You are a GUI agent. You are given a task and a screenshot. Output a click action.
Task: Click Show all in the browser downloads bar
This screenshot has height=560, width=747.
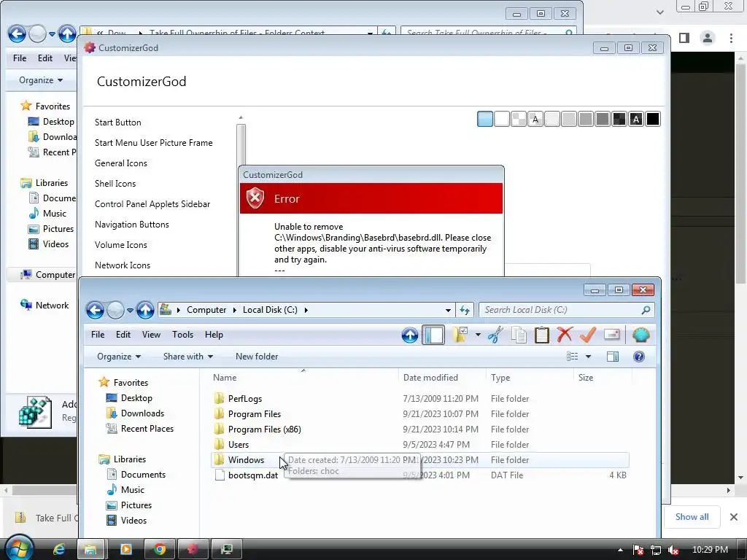(692, 517)
